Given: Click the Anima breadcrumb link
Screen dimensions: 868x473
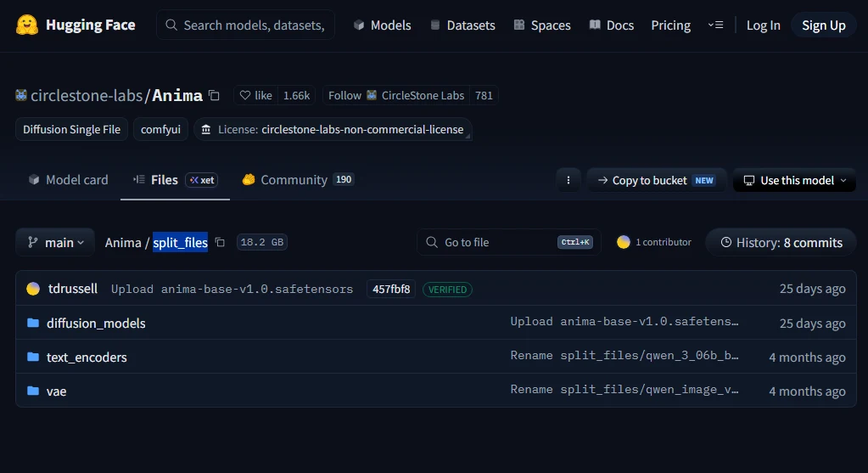Looking at the screenshot, I should click(123, 242).
